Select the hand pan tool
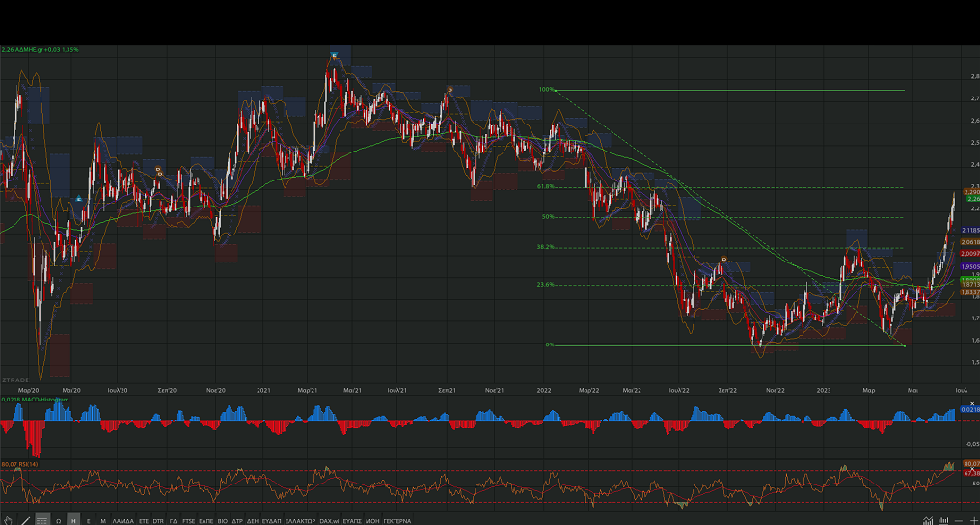 click(8, 520)
